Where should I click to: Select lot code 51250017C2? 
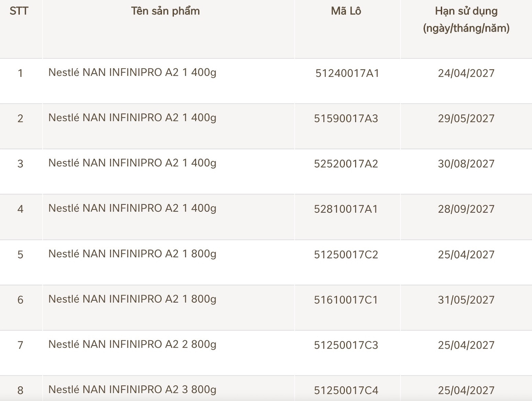[x=346, y=254]
